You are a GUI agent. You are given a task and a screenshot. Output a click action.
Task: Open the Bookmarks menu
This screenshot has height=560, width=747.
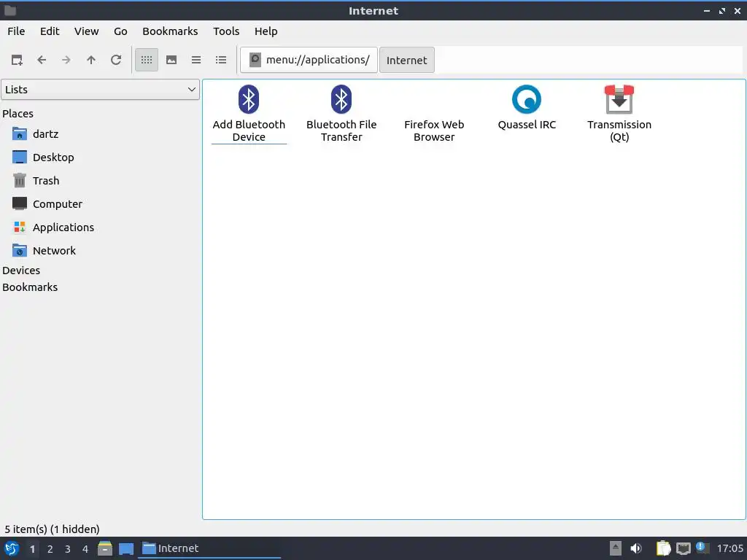pyautogui.click(x=170, y=31)
